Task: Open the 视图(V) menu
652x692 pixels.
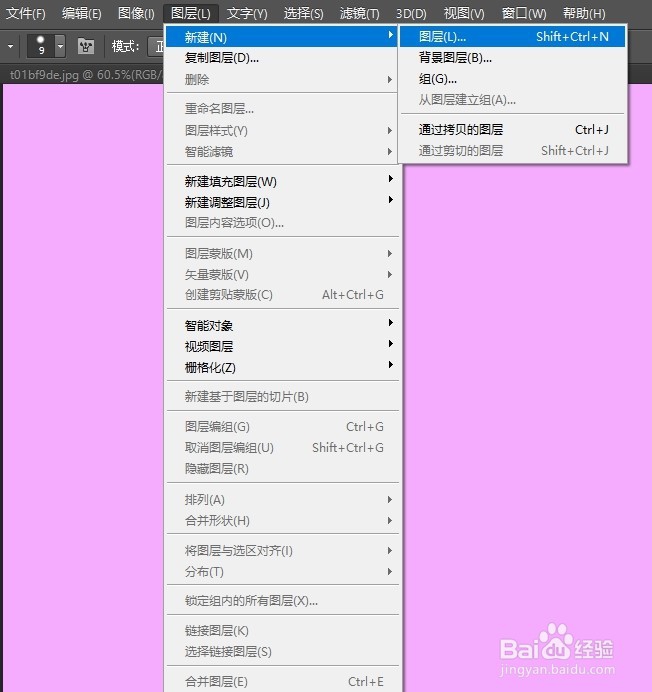Action: tap(464, 14)
